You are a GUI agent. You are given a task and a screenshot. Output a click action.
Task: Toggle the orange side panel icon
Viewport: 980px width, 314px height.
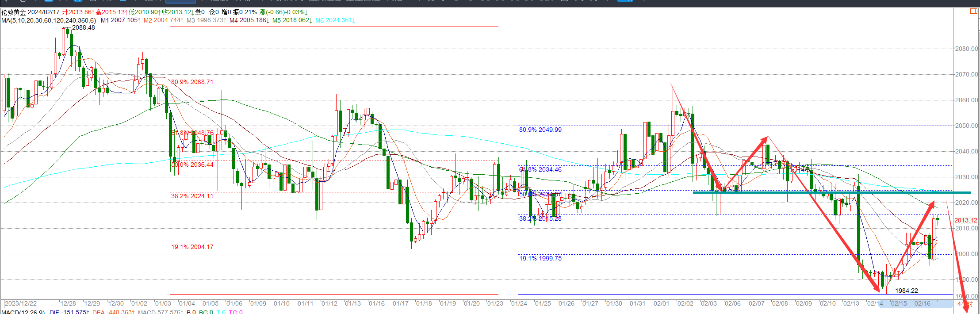pos(973,11)
